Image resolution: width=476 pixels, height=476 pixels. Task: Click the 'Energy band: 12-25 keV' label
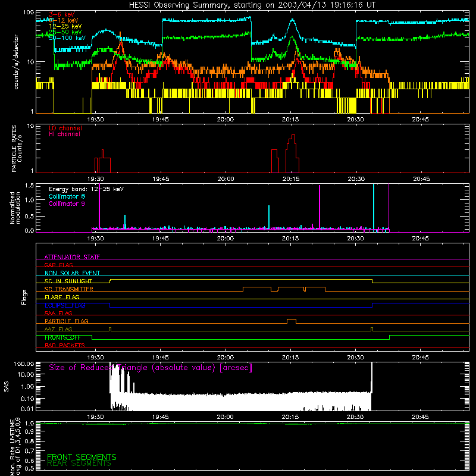pyautogui.click(x=86, y=189)
